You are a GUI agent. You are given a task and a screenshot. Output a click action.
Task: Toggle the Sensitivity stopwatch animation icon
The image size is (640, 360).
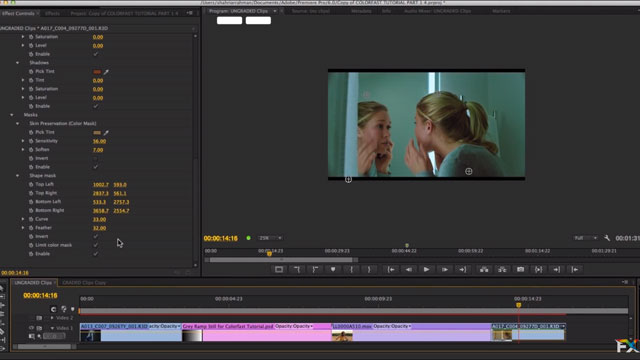point(31,141)
